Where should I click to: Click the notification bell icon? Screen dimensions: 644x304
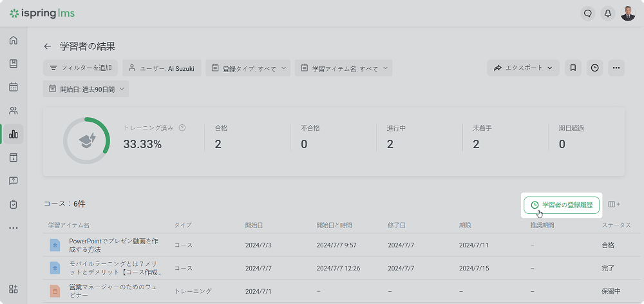point(607,13)
